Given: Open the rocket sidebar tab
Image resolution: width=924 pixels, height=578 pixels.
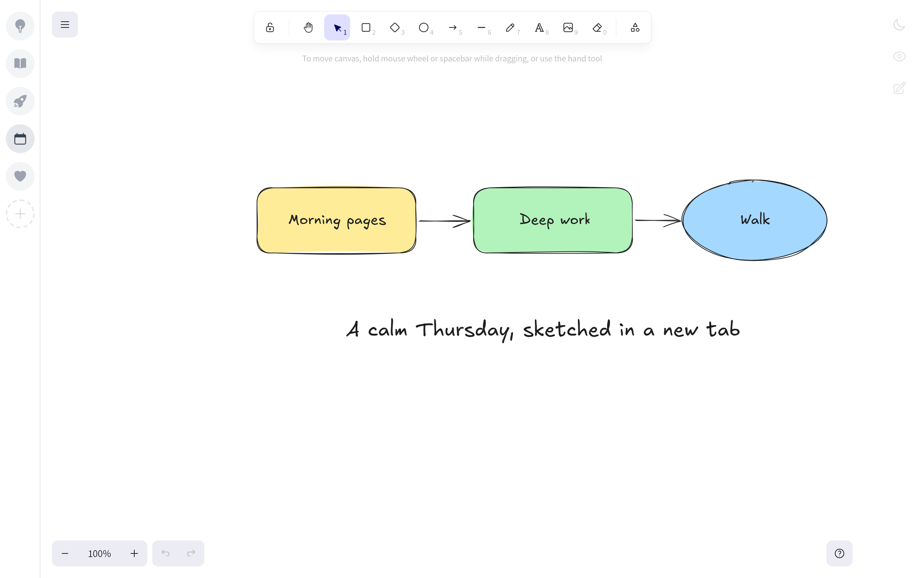Looking at the screenshot, I should [20, 101].
